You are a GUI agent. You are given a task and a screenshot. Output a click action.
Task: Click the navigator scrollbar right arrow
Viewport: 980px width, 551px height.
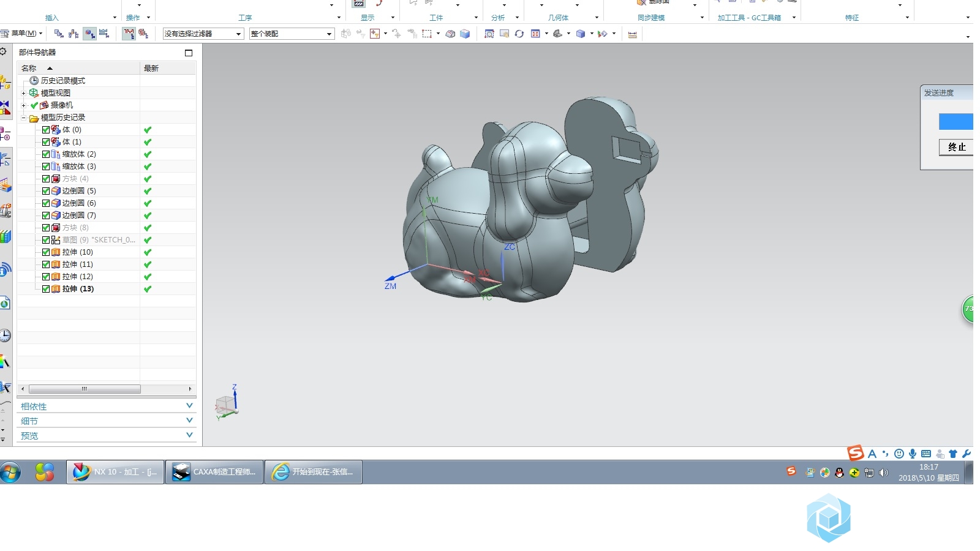pos(190,389)
